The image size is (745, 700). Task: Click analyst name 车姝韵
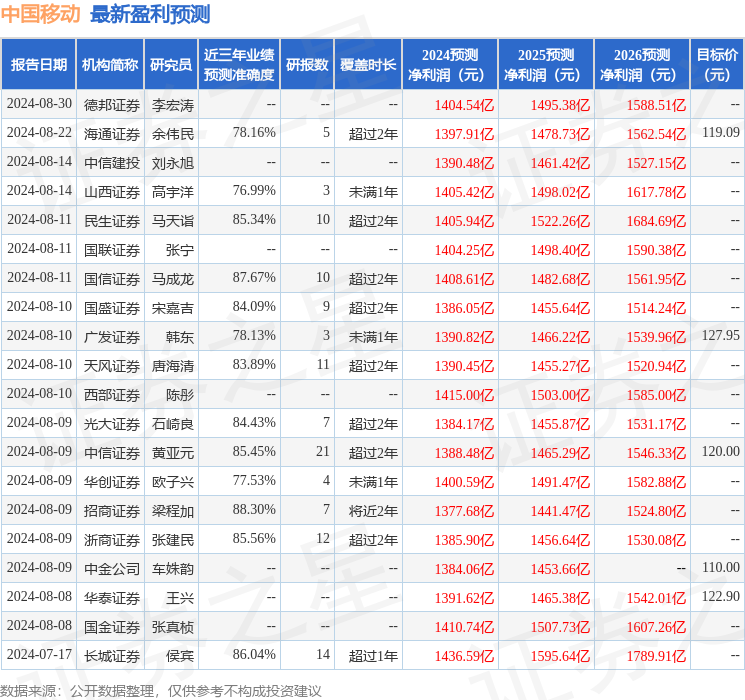173,569
